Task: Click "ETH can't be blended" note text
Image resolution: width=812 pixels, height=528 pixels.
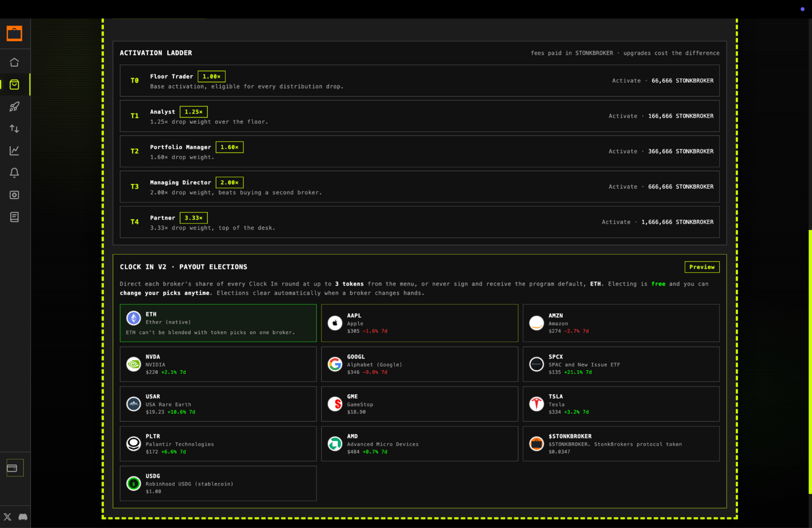Action: tap(210, 333)
